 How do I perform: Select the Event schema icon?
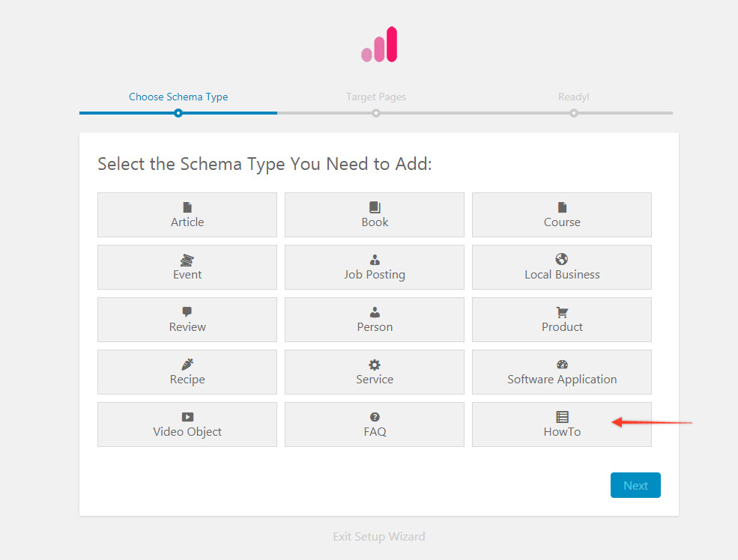[x=187, y=260]
